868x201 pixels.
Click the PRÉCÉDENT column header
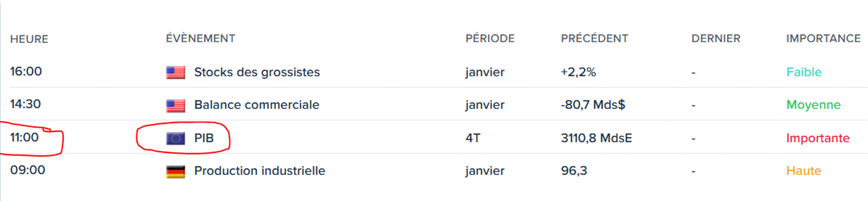pos(594,39)
